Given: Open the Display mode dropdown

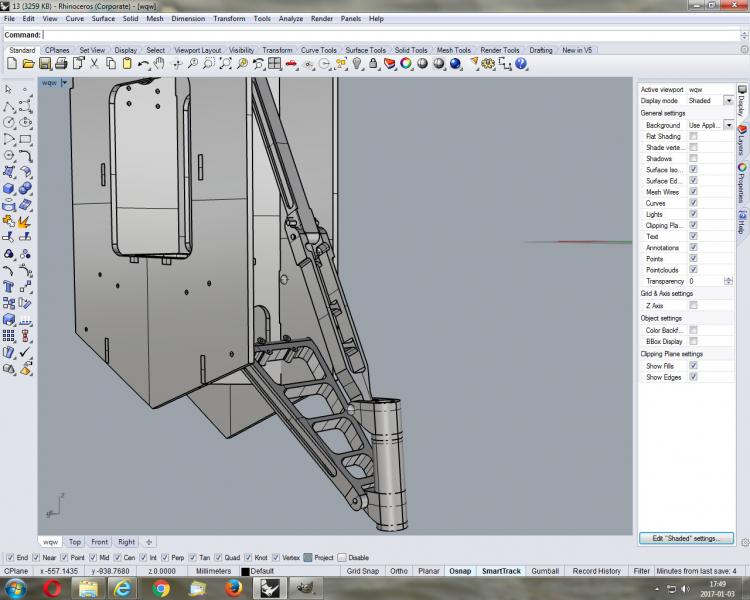Looking at the screenshot, I should [727, 101].
